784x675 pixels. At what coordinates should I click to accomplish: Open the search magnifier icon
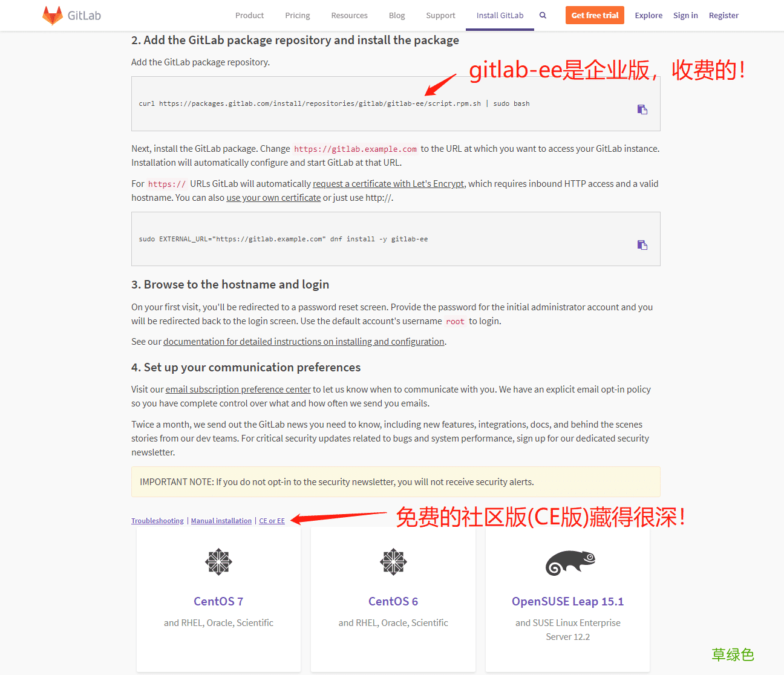coord(543,15)
